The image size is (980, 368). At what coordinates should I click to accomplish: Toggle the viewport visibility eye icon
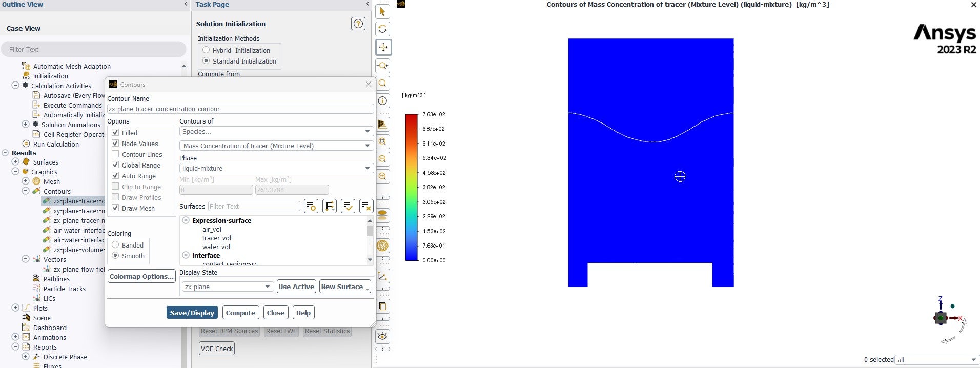coord(382,336)
